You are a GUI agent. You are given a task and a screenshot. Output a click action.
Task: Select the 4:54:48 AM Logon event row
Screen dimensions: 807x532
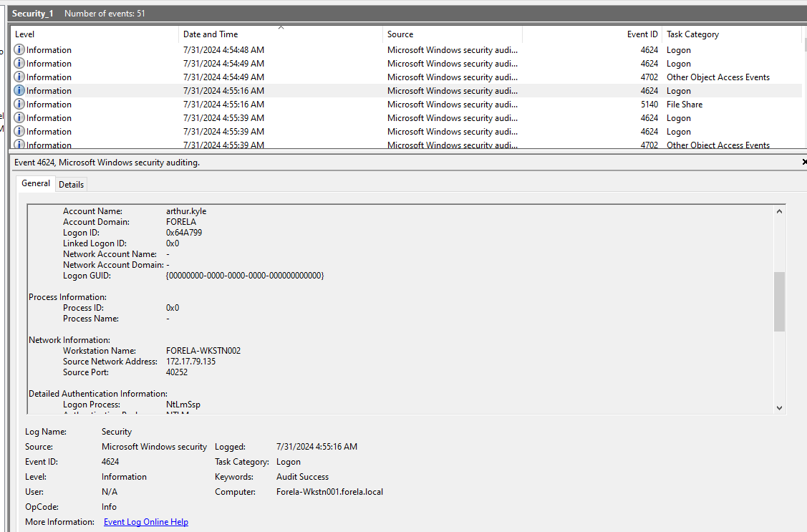tap(215, 49)
